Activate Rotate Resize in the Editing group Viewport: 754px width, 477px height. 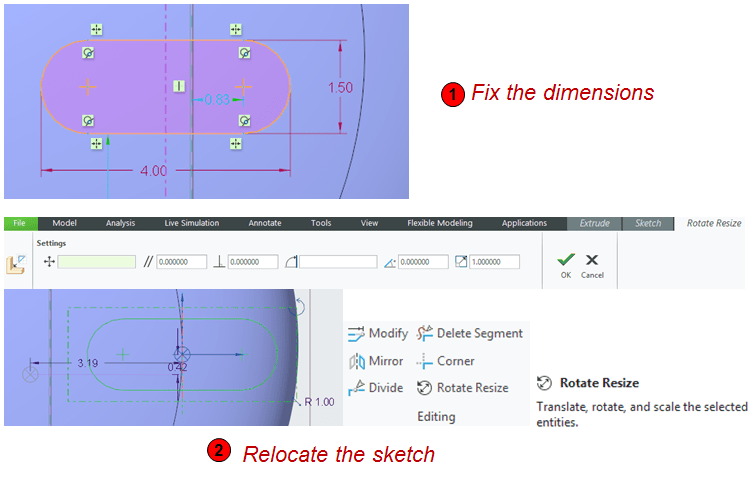click(424, 388)
